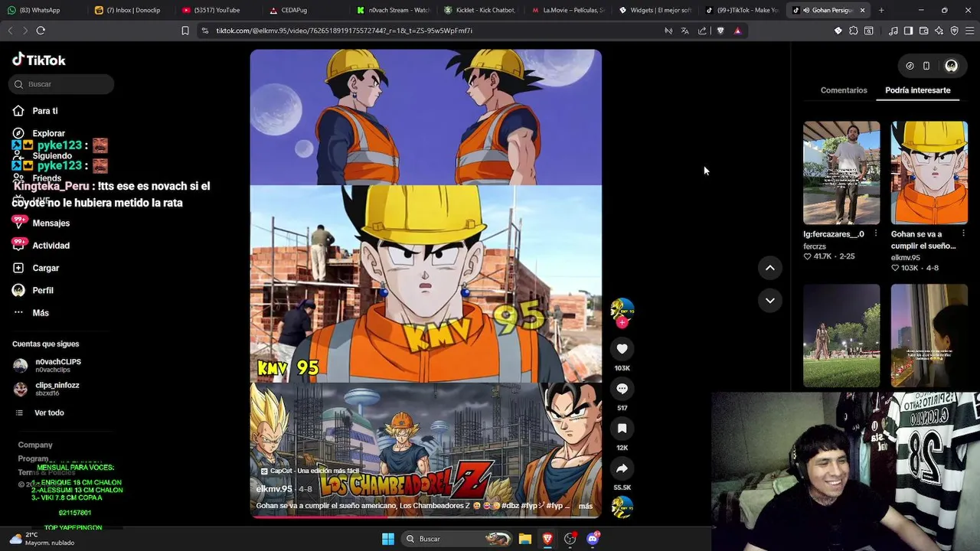Viewport: 980px width, 551px height.
Task: Switch to the YouTube browser tab
Action: click(x=217, y=10)
